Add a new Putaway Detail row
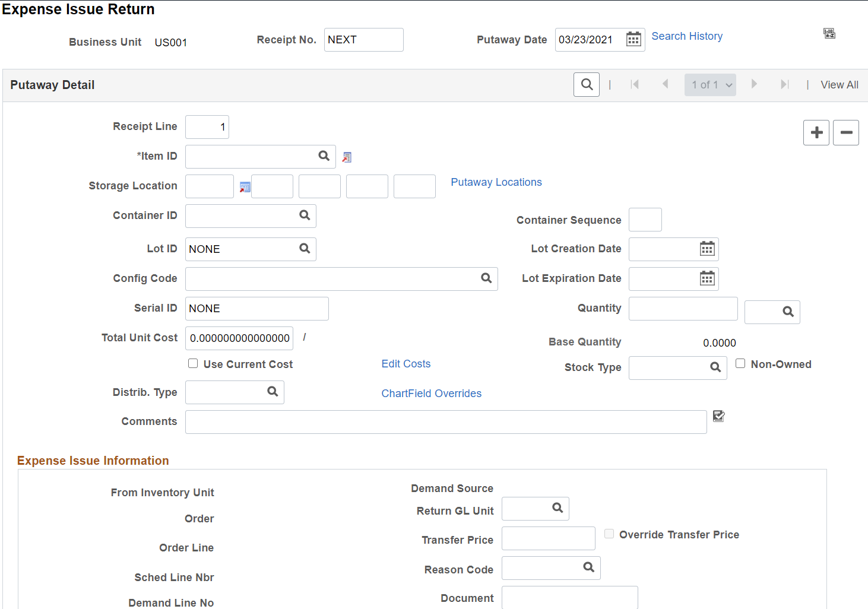868x609 pixels. [x=816, y=132]
